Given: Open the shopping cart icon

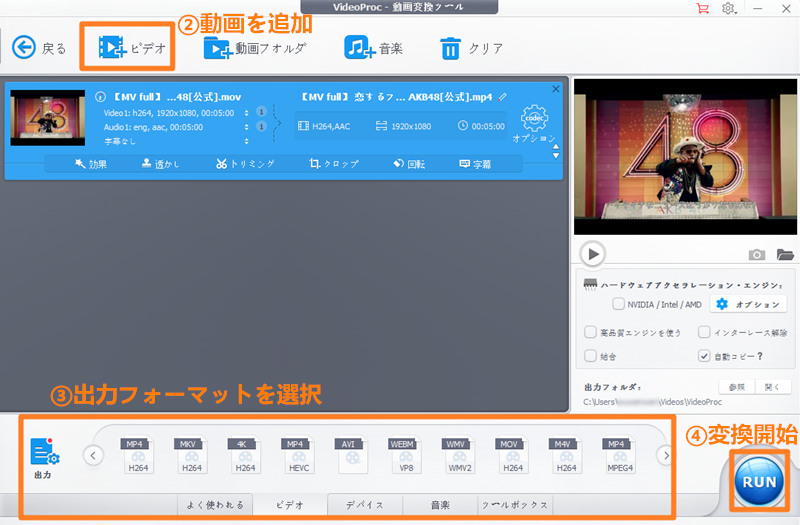Looking at the screenshot, I should point(703,8).
